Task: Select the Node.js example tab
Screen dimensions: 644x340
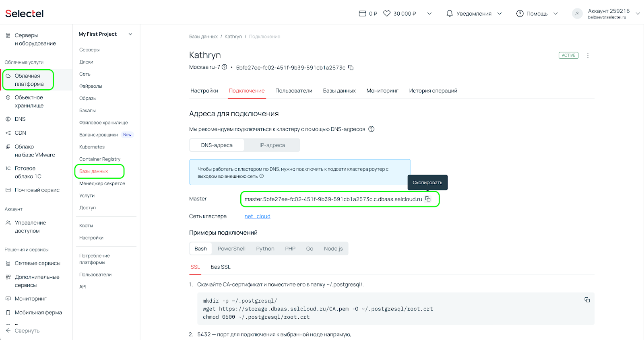Action: (x=333, y=249)
